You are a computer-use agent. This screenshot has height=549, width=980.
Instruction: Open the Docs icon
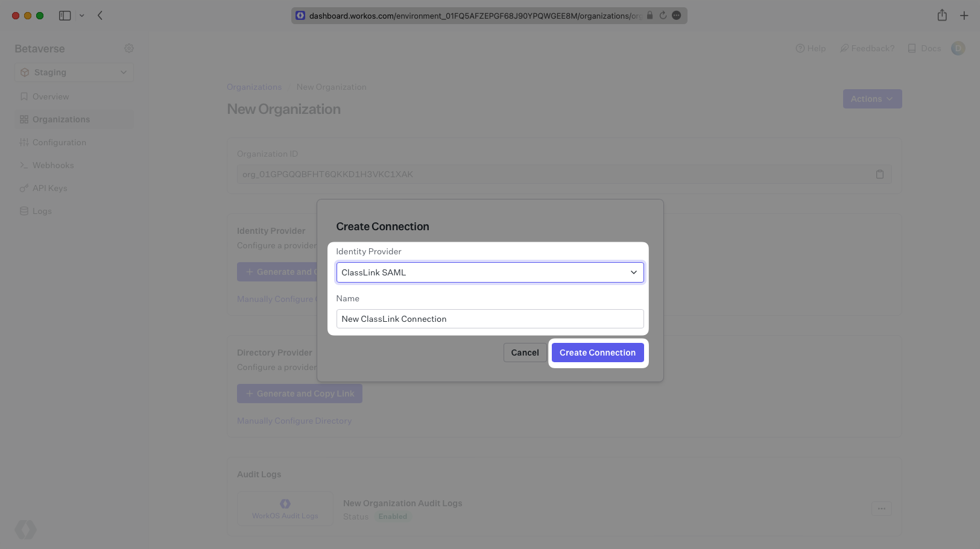tap(911, 48)
